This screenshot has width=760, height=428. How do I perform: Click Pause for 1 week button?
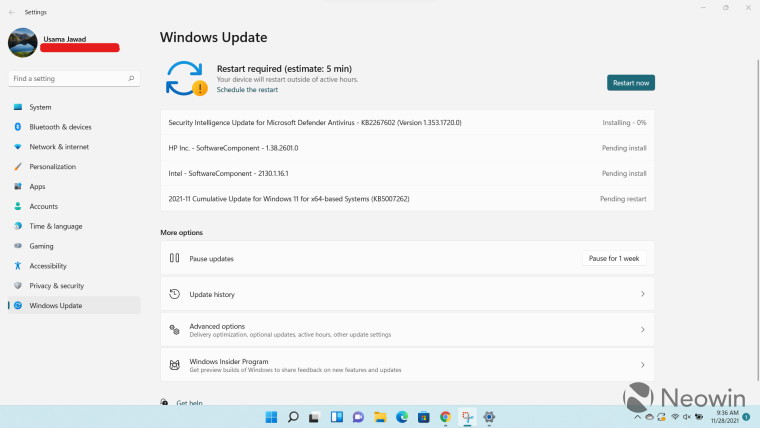pyautogui.click(x=614, y=258)
